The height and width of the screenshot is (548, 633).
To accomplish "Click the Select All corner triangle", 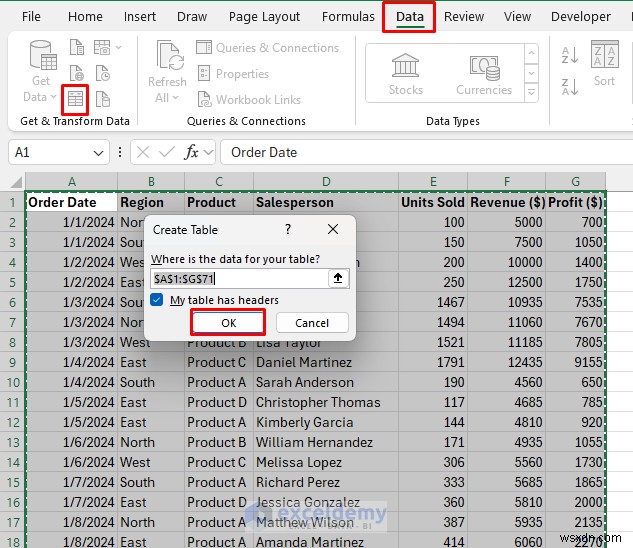I will [x=16, y=182].
